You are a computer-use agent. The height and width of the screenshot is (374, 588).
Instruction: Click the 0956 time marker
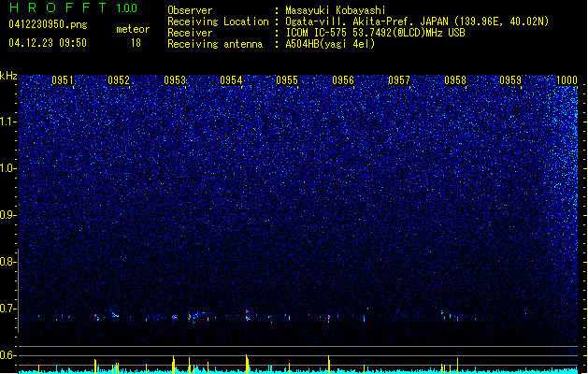pos(343,80)
